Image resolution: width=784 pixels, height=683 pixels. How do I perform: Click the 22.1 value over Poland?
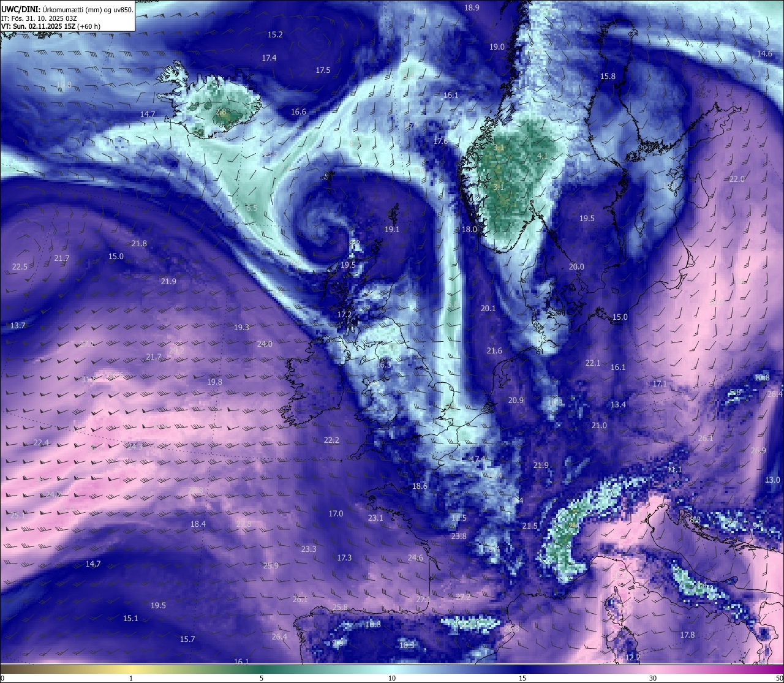(x=593, y=363)
